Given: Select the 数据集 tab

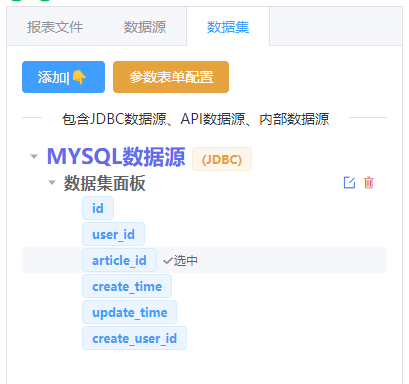Looking at the screenshot, I should (x=228, y=27).
